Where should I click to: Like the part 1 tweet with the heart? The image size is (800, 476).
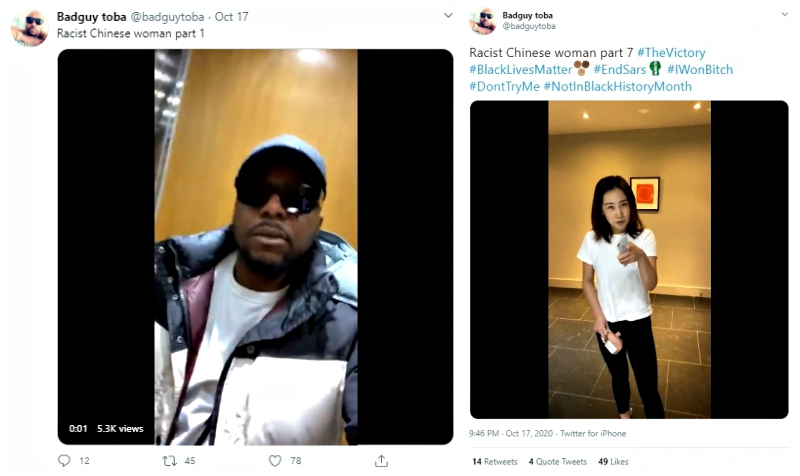pyautogui.click(x=275, y=461)
